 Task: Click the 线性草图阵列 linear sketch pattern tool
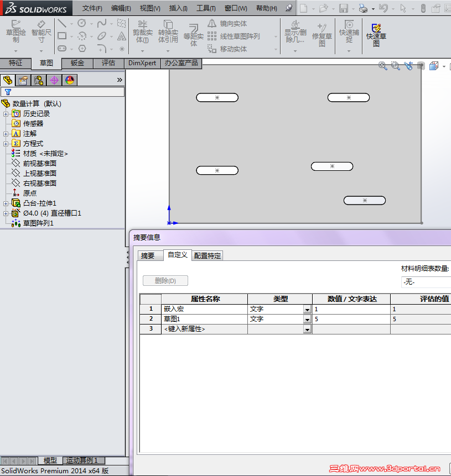[x=234, y=36]
